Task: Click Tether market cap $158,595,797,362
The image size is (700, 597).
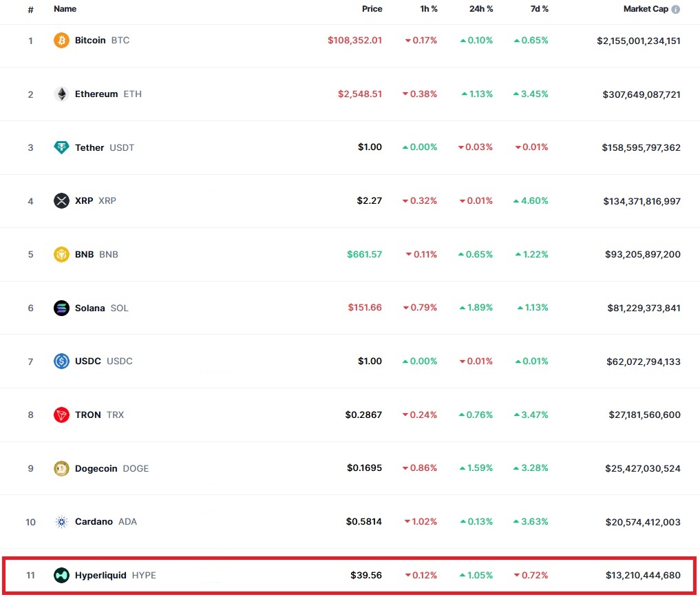Action: point(641,147)
